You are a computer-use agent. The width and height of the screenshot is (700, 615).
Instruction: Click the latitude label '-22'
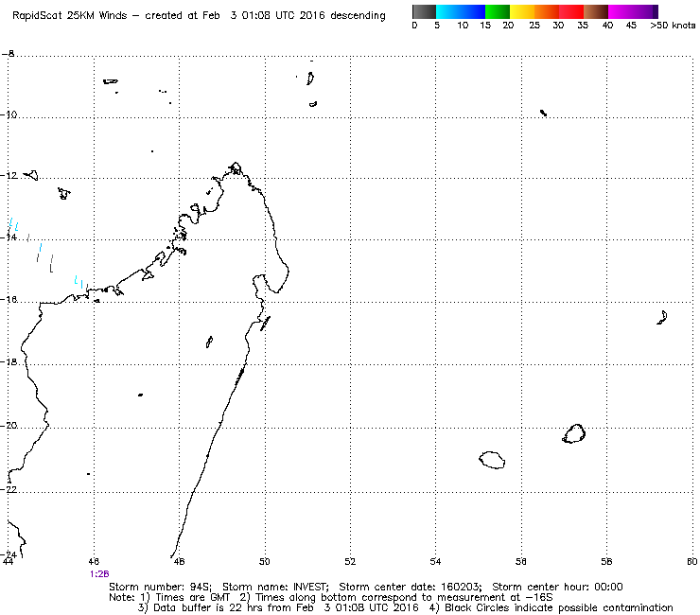click(x=9, y=489)
